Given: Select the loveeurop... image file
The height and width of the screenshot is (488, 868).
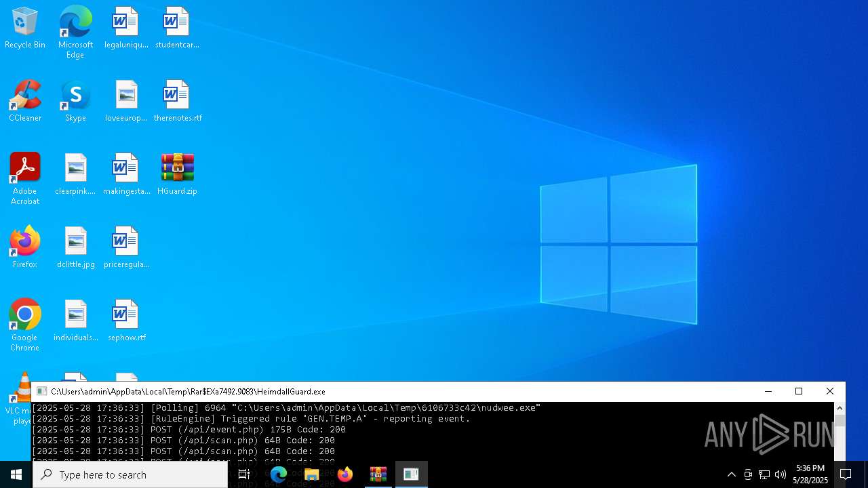Looking at the screenshot, I should pos(126,102).
